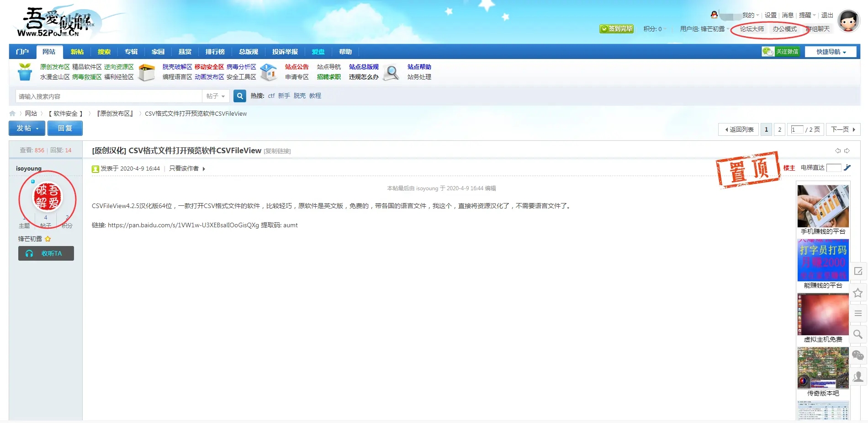The image size is (868, 423).
Task: Open the 手机赚钱的平台 ad thumbnail
Action: pos(823,206)
